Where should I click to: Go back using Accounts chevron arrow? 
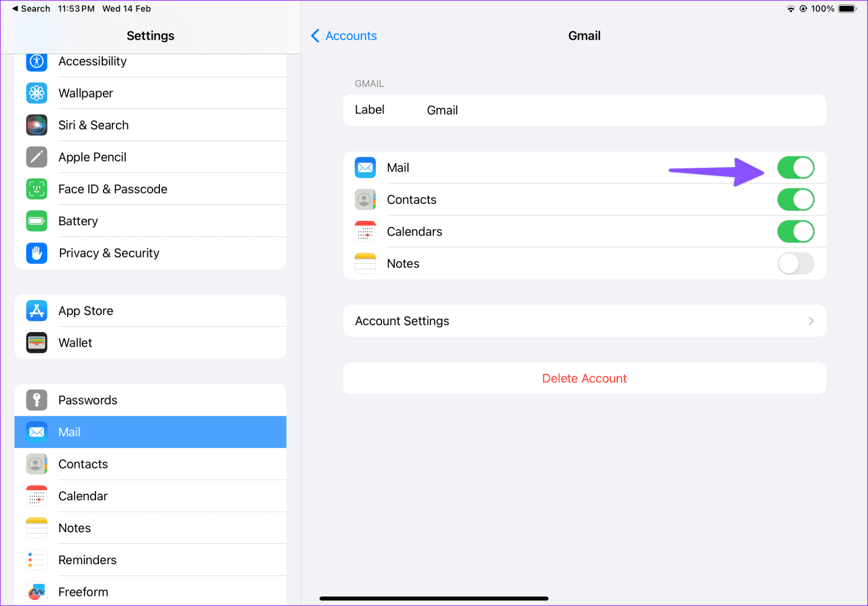coord(315,36)
